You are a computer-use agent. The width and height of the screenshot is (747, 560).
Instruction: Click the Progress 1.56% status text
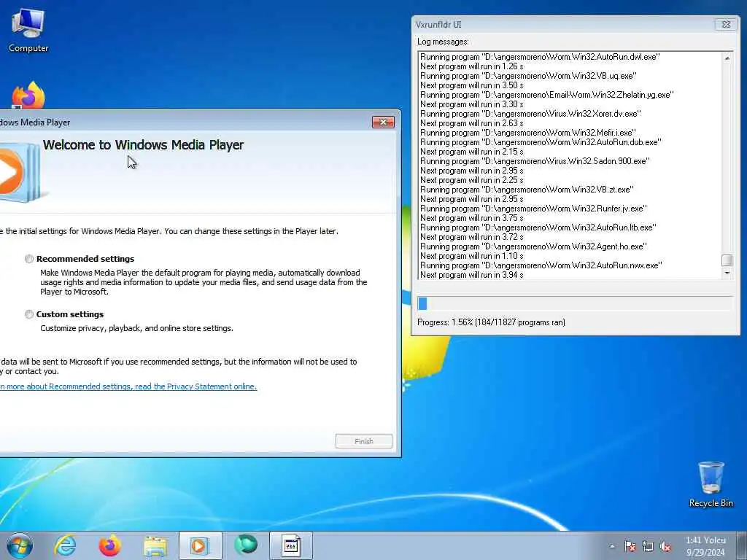pos(491,322)
